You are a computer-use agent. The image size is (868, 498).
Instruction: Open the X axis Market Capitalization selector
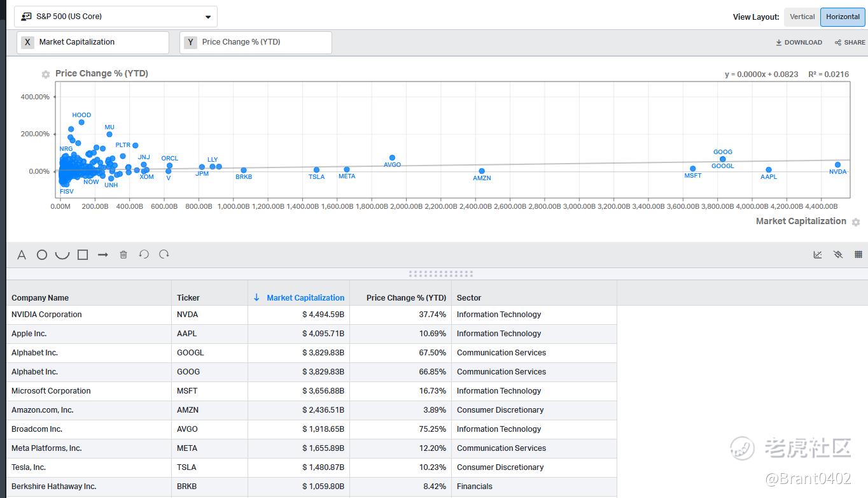[x=93, y=42]
